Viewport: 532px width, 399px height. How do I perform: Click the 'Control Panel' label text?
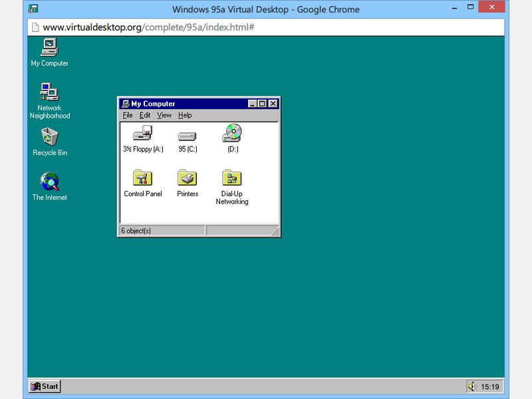point(143,194)
